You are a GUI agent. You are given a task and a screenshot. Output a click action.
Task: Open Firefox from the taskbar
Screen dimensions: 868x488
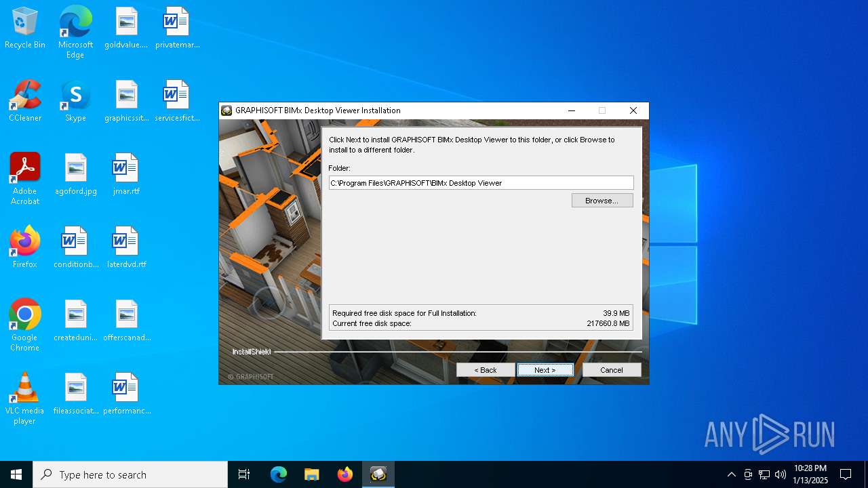point(345,474)
